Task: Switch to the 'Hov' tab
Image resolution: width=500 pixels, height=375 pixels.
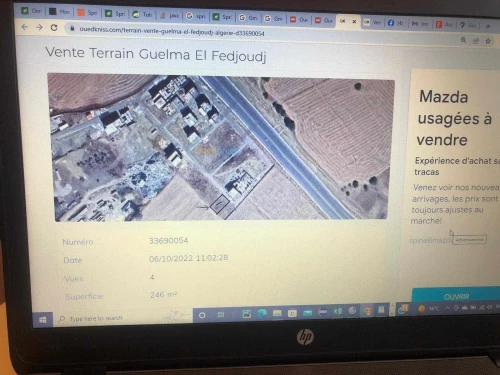Action: [x=60, y=12]
